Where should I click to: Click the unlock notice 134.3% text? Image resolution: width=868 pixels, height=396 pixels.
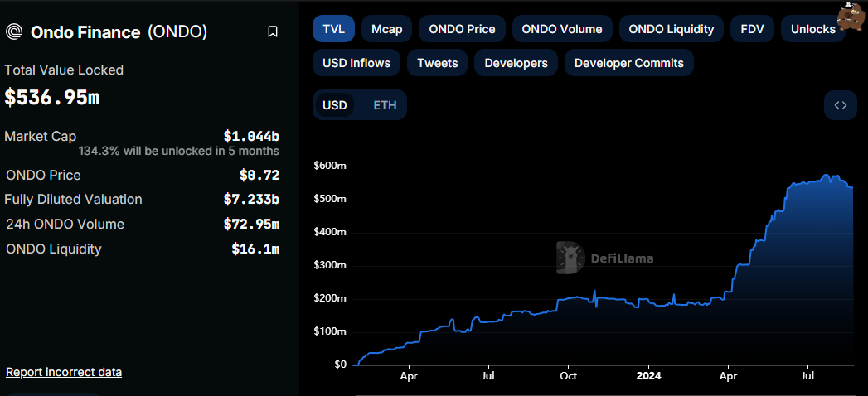179,151
